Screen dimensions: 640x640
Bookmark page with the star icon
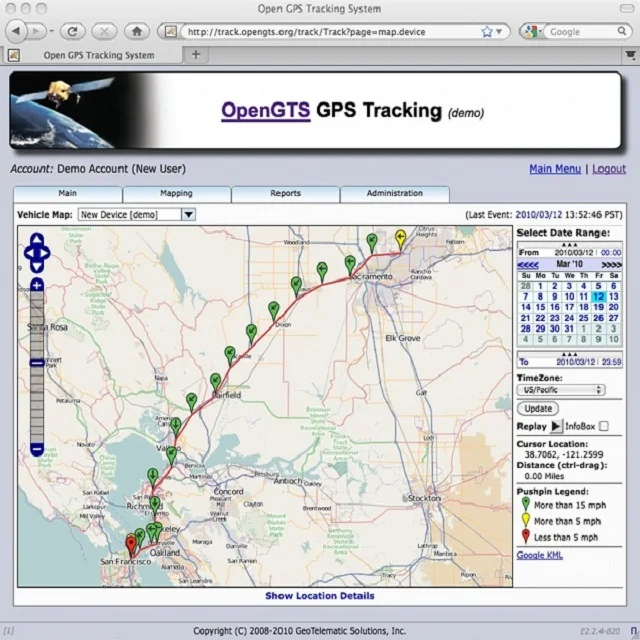[487, 32]
